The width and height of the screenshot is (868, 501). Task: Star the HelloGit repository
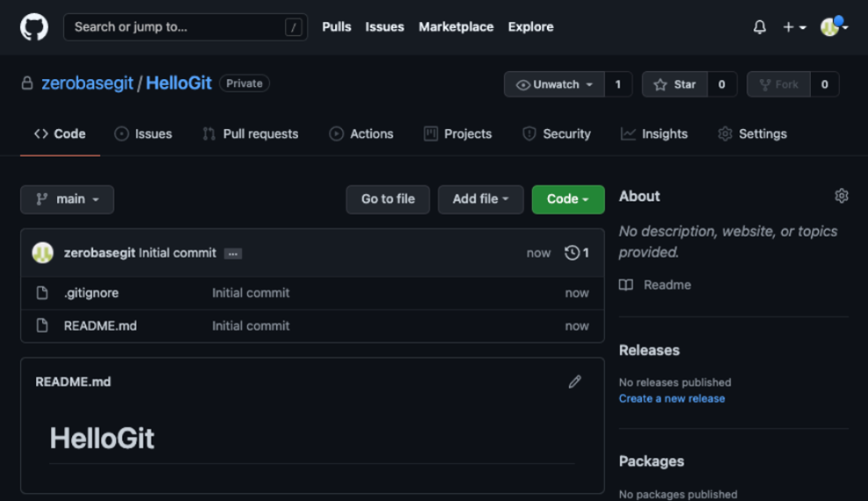coord(674,84)
